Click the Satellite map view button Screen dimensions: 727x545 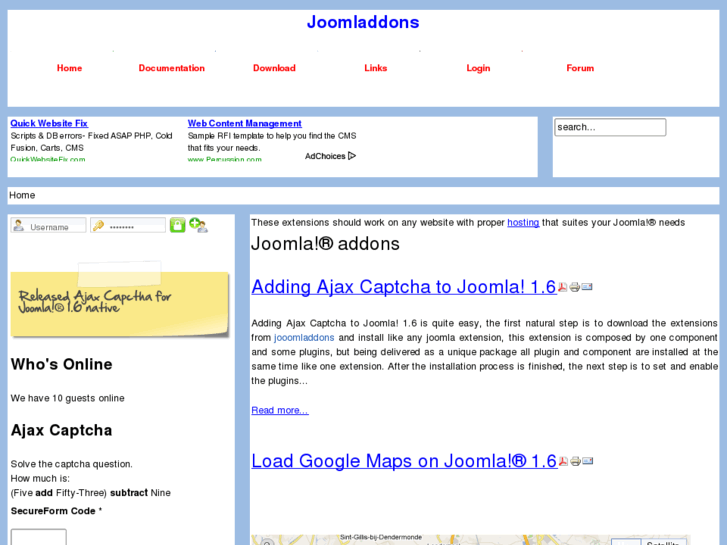coord(663,542)
